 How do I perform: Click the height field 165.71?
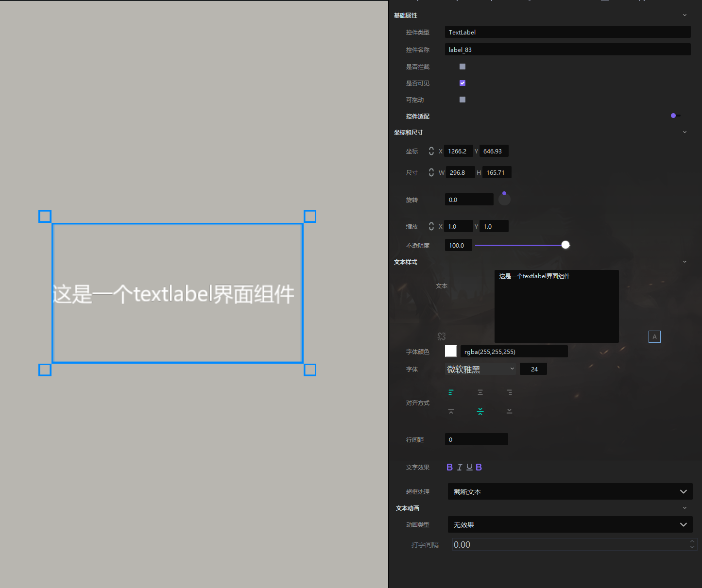click(x=497, y=172)
